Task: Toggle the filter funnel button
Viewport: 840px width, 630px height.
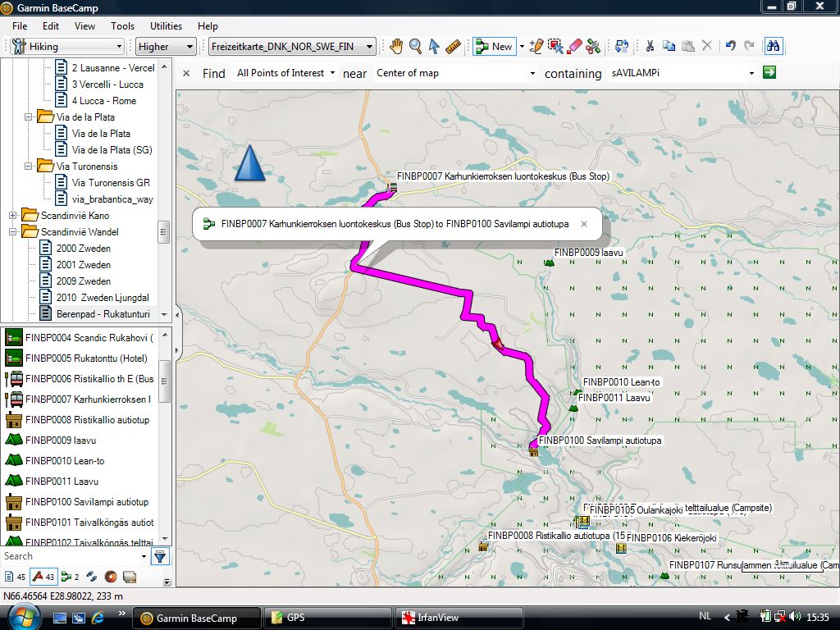Action: [160, 556]
